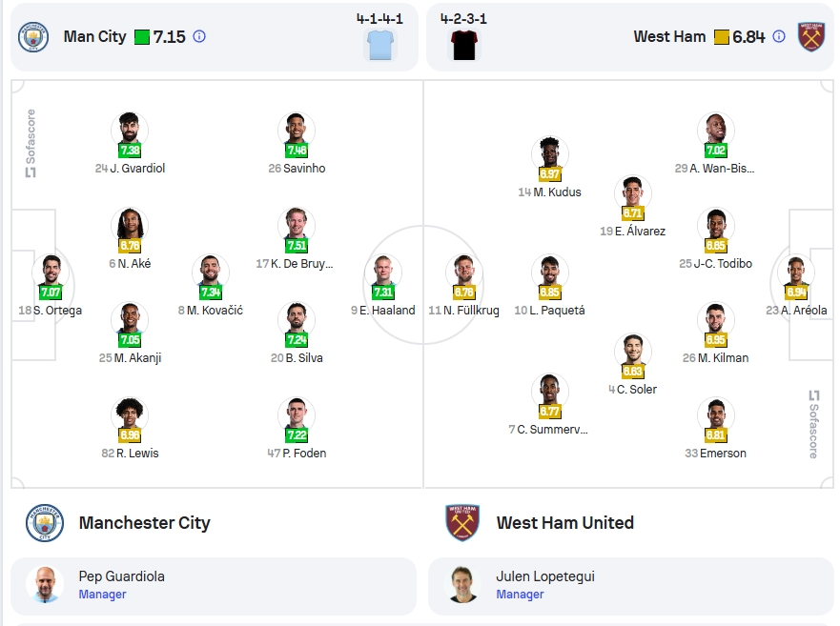Select M. Kudus rating badge 6.97

pos(549,174)
